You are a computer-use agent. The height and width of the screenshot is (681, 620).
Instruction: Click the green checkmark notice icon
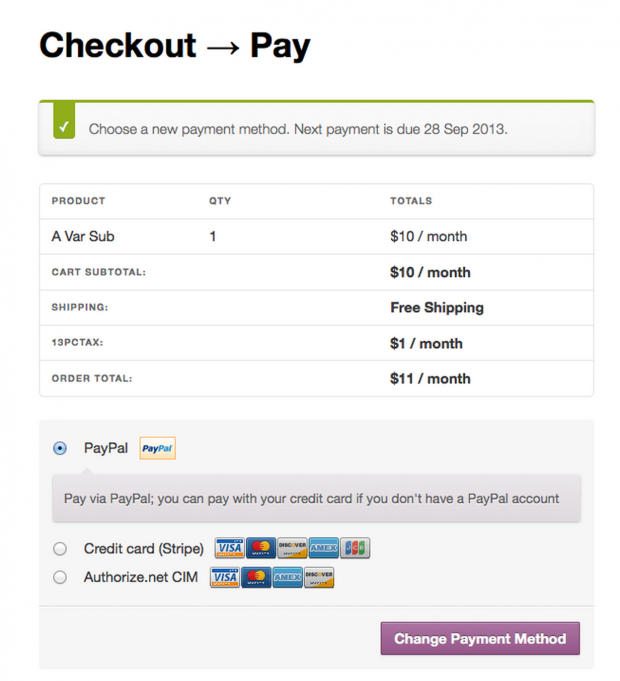tap(64, 121)
